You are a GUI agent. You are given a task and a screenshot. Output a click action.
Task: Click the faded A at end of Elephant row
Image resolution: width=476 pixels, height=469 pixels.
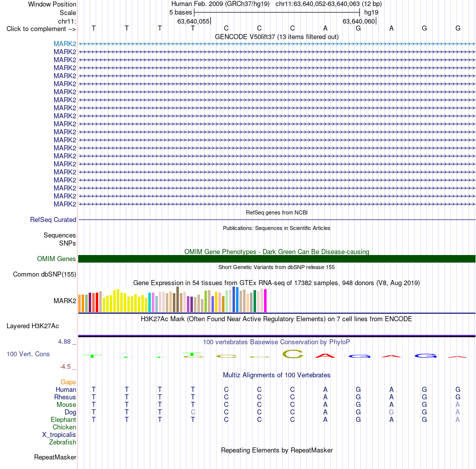pyautogui.click(x=457, y=419)
